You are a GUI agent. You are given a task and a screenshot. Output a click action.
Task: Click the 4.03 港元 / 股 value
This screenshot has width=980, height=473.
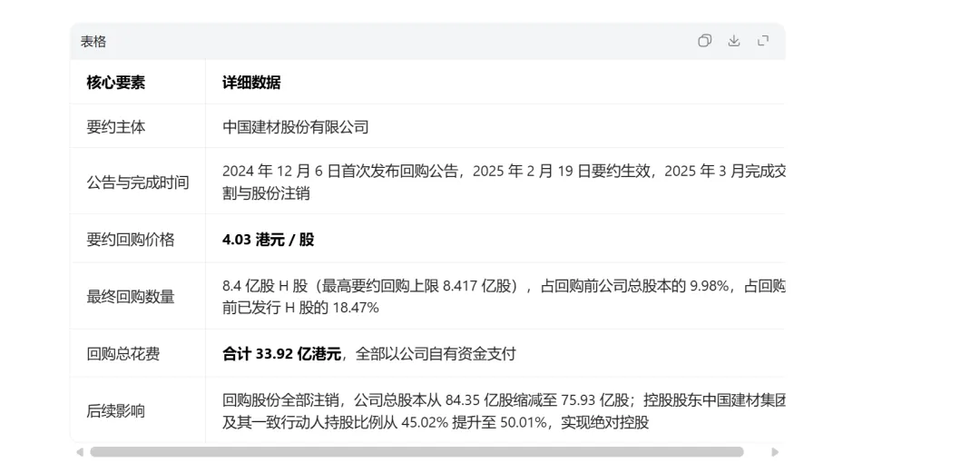pyautogui.click(x=268, y=240)
